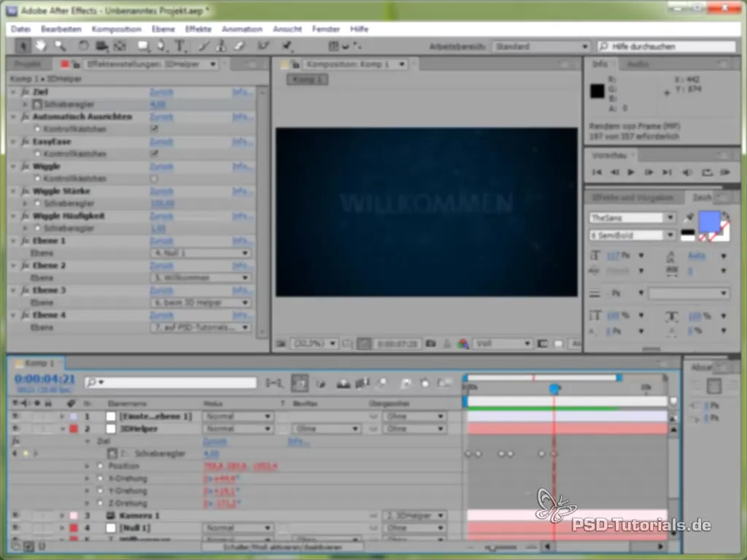Select the Zoom magnifier tool

60,46
